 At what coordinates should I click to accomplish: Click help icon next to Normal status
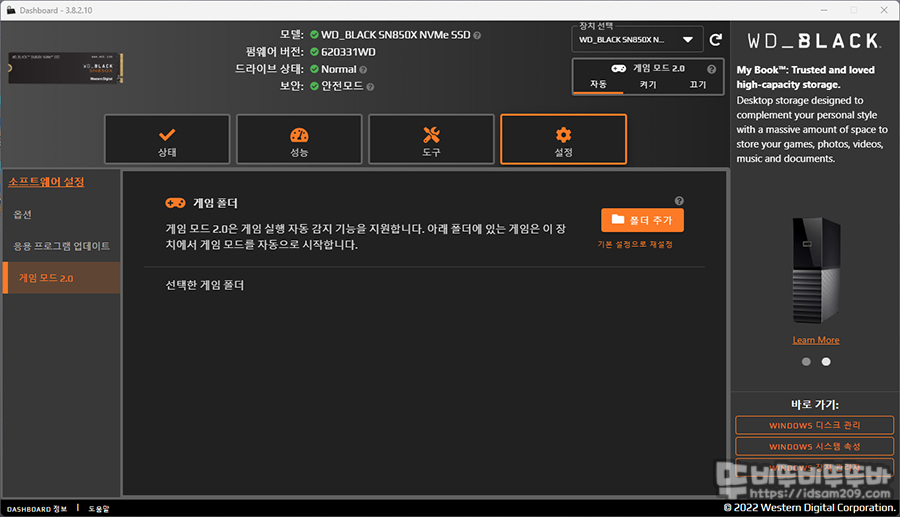click(x=363, y=70)
